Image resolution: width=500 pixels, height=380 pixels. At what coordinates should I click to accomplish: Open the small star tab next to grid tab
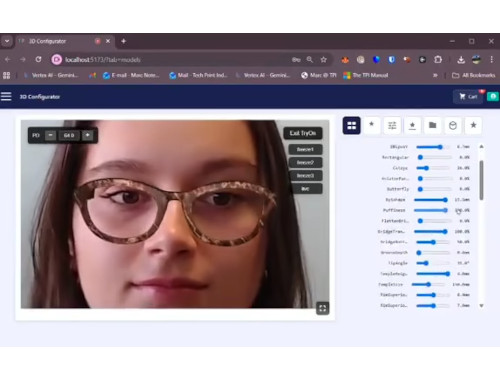[371, 126]
